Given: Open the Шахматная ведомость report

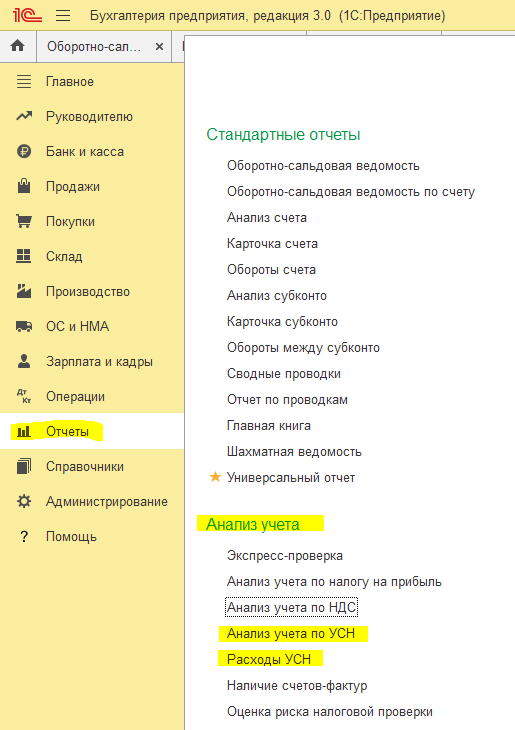Looking at the screenshot, I should point(294,452).
